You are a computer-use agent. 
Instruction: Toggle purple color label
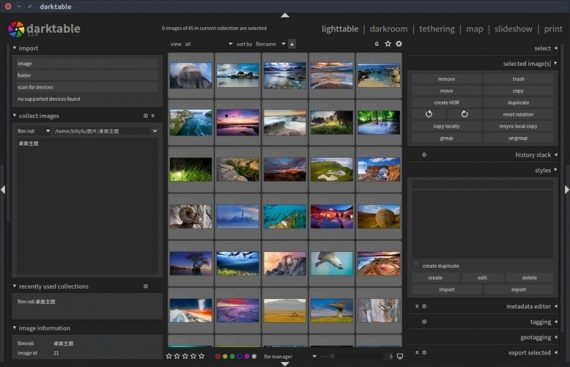247,356
